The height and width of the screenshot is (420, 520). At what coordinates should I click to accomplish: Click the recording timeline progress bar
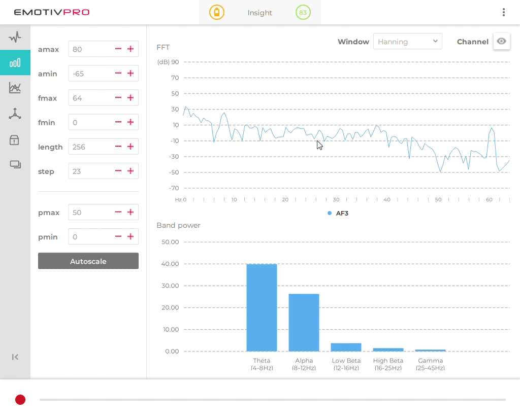[x=272, y=400]
